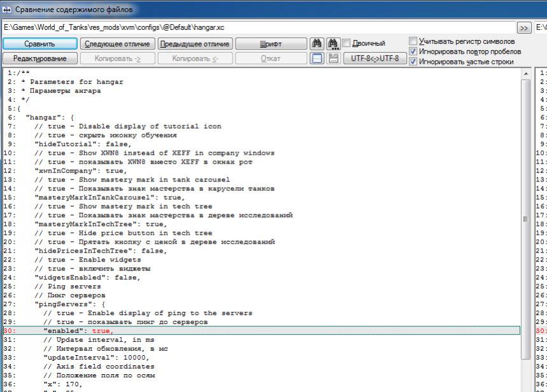Click the >> browse file button

(524, 28)
